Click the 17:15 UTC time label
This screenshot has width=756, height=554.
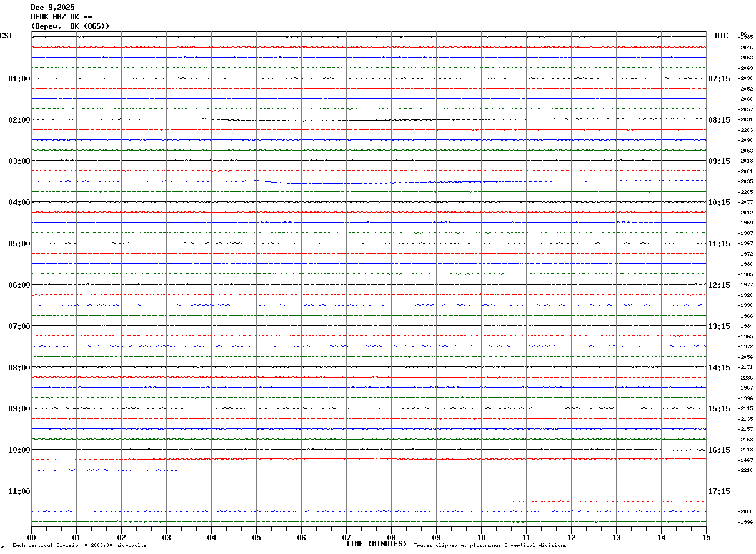coord(719,491)
